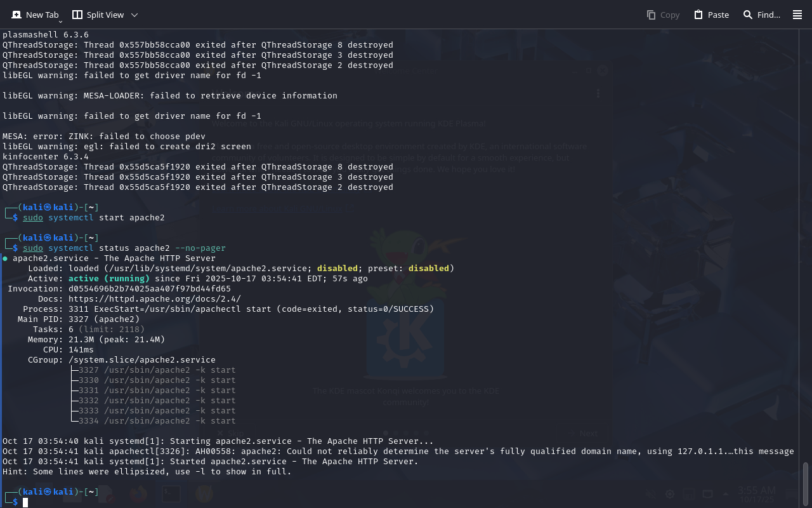
Task: Click the "plasmashell 6.3.6" output line
Action: pos(45,35)
